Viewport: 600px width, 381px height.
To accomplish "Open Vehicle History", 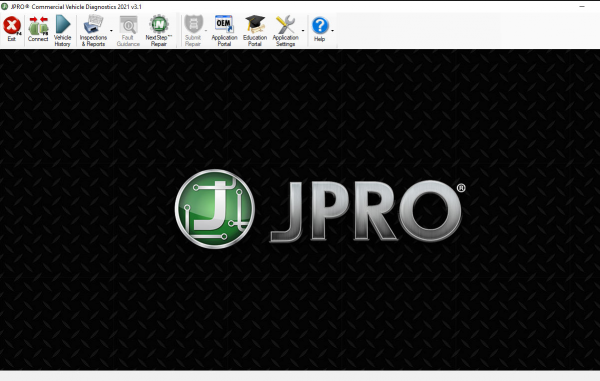I will pyautogui.click(x=62, y=31).
